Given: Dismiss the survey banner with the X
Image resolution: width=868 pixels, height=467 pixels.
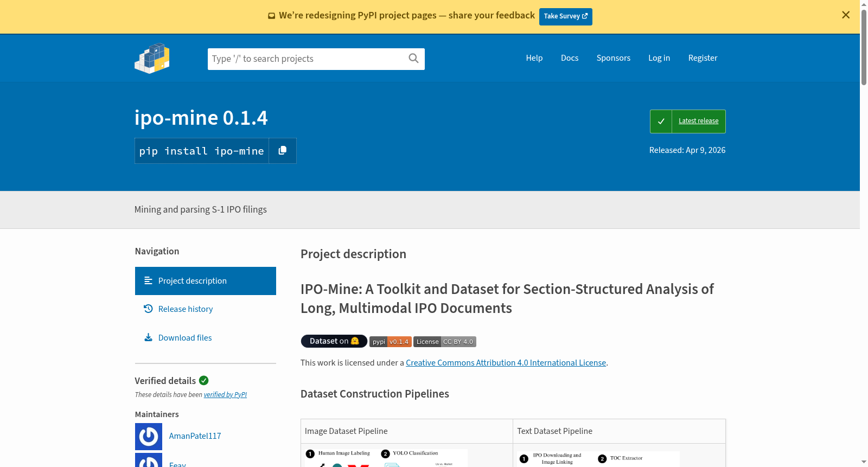Looking at the screenshot, I should pos(846,15).
